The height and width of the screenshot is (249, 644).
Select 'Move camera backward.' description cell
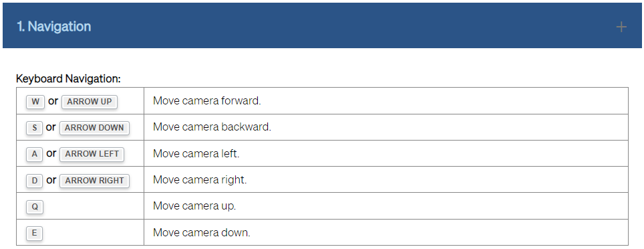(x=386, y=127)
